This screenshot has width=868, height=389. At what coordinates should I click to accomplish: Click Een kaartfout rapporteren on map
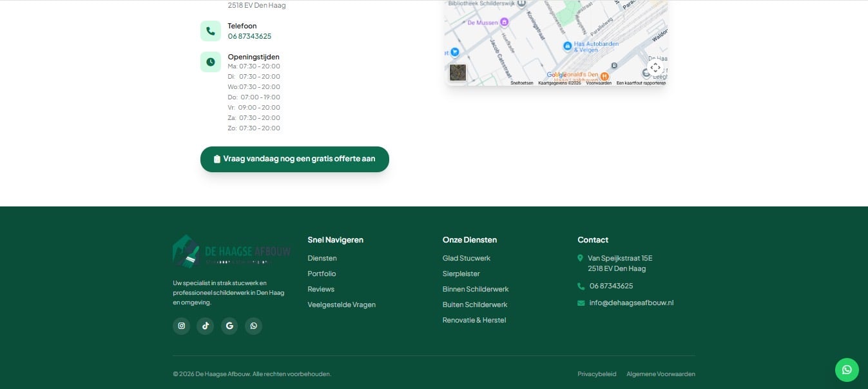click(x=641, y=83)
